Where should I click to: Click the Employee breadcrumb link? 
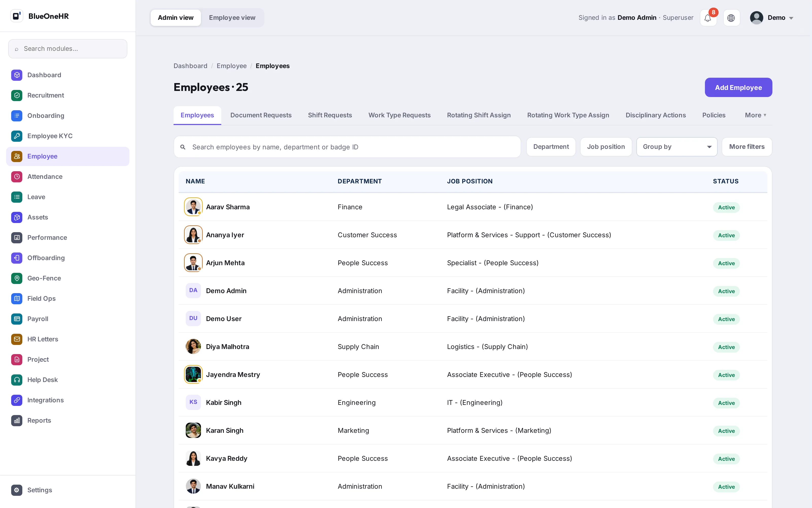231,66
